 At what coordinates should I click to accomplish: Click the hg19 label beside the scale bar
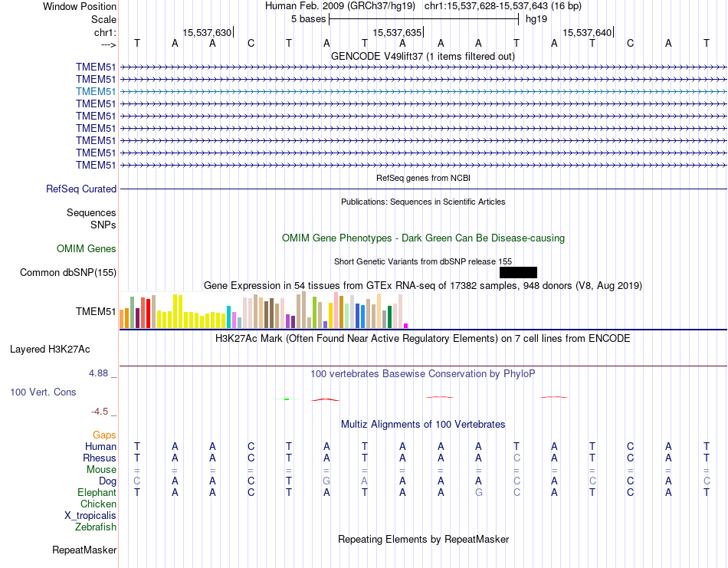click(x=536, y=19)
